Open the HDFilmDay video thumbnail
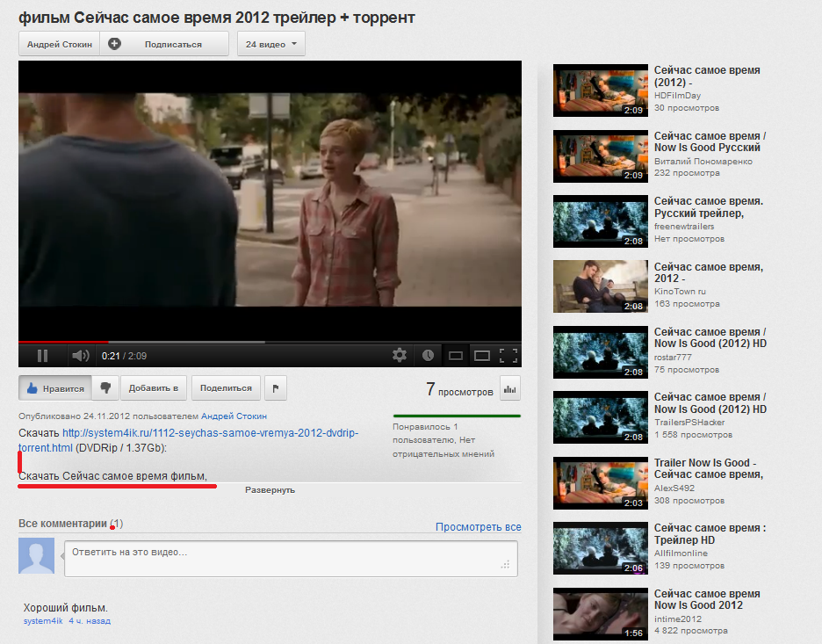This screenshot has width=822, height=644. pos(600,90)
